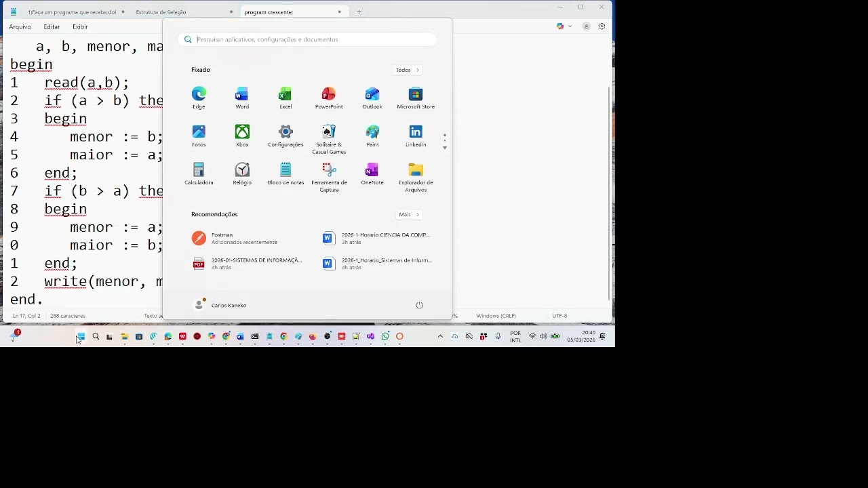Click the taskbar clock 20:40
This screenshot has width=868, height=488.
pos(581,336)
